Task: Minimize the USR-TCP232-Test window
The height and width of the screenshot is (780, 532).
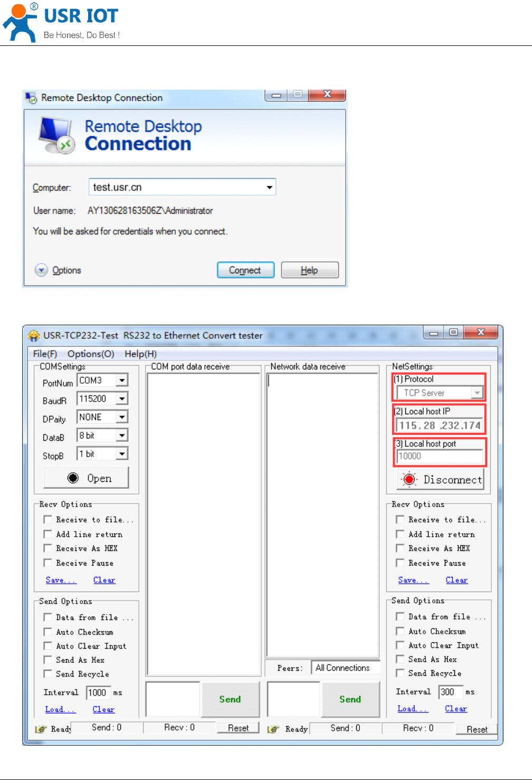Action: pos(434,332)
